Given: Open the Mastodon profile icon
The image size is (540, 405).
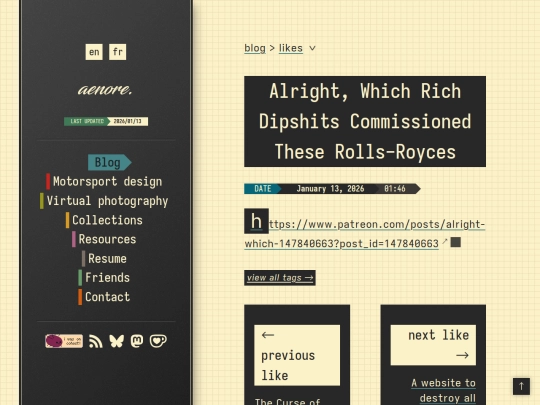Looking at the screenshot, I should (x=137, y=341).
